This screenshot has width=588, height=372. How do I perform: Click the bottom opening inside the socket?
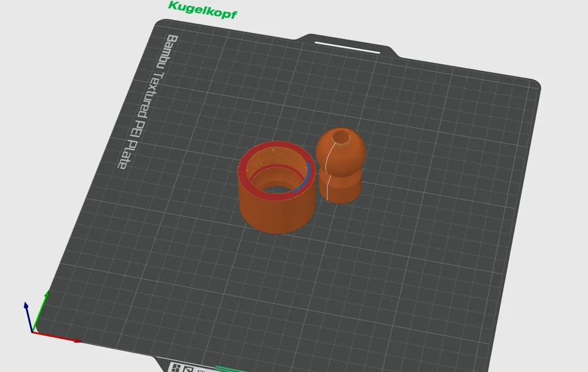click(x=275, y=190)
